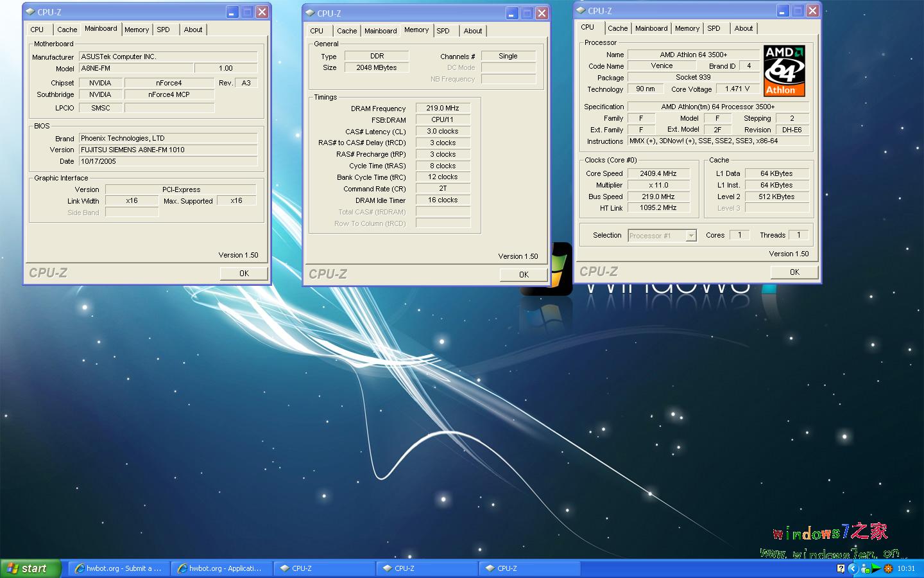Open About tab in right CPU-Z window

pyautogui.click(x=744, y=28)
